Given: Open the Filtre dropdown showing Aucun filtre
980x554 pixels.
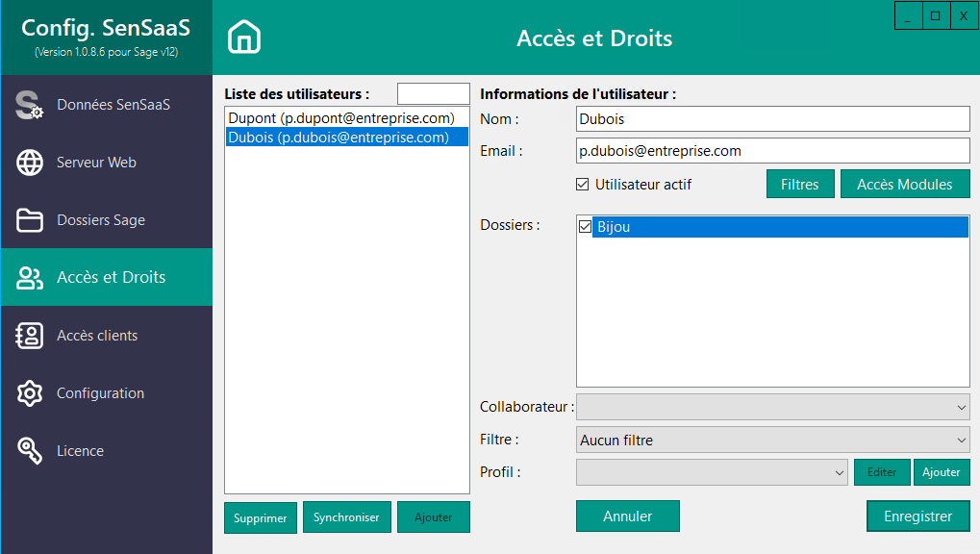Looking at the screenshot, I should coord(772,440).
